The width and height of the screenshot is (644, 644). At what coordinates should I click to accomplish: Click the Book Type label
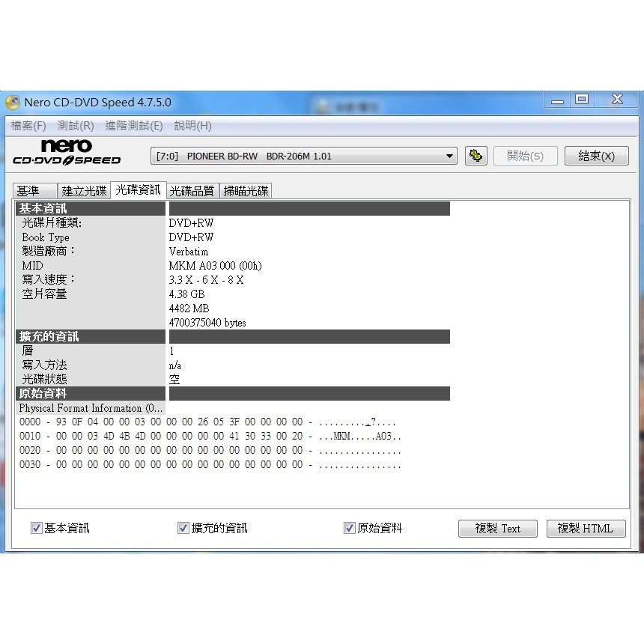click(x=46, y=237)
